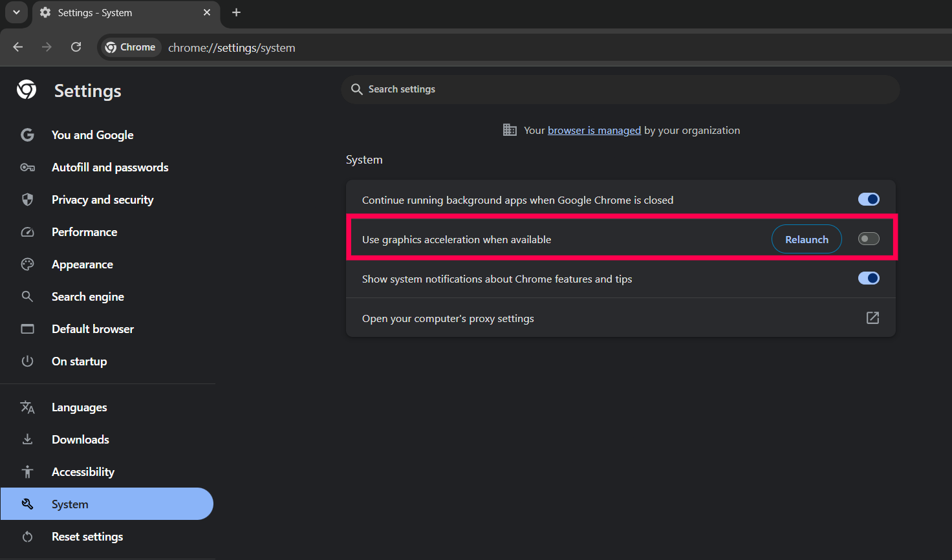Open the On startup section
952x560 pixels.
[x=79, y=361]
